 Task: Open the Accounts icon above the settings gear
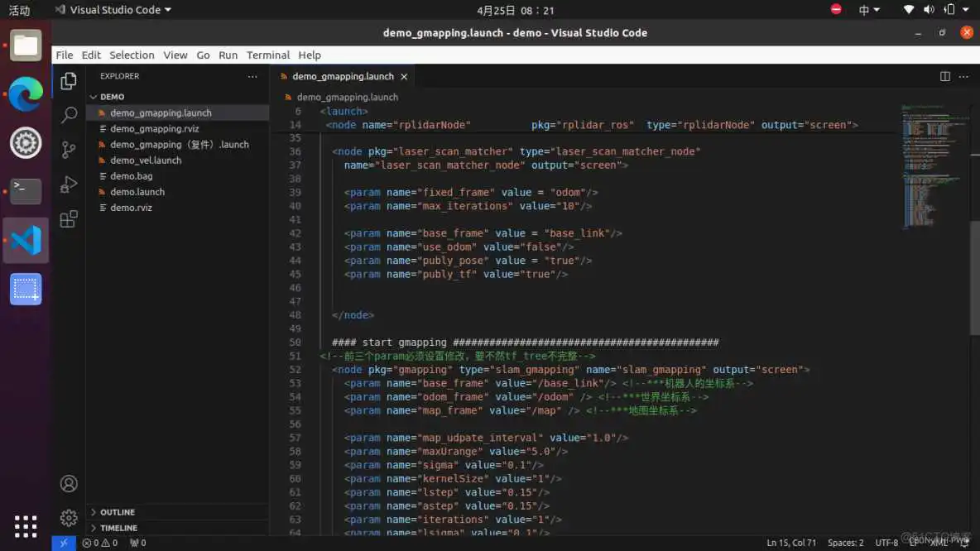[x=68, y=483]
